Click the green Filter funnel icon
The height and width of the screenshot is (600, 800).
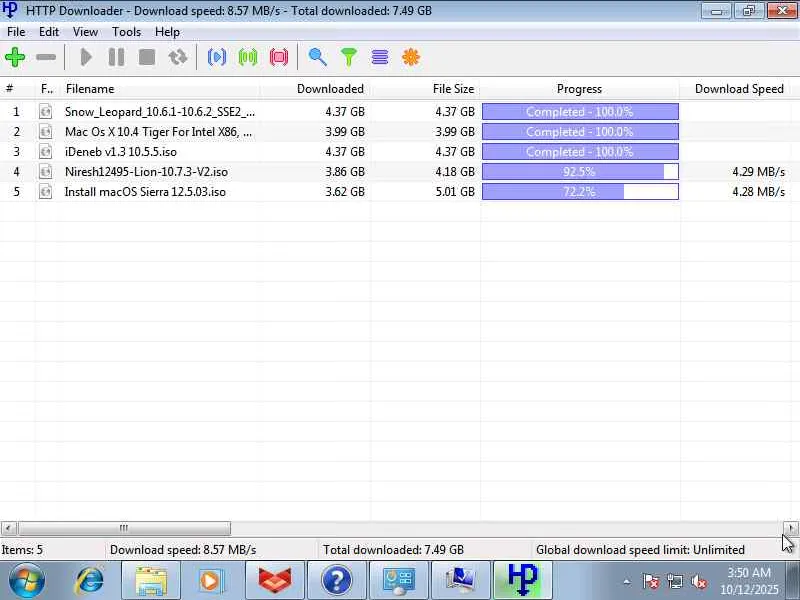tap(349, 57)
